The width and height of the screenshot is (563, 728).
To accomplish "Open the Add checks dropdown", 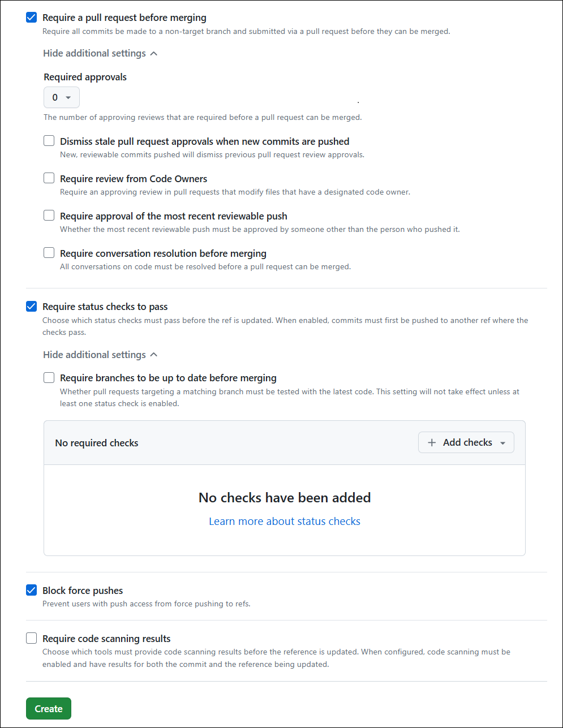I will (x=466, y=442).
